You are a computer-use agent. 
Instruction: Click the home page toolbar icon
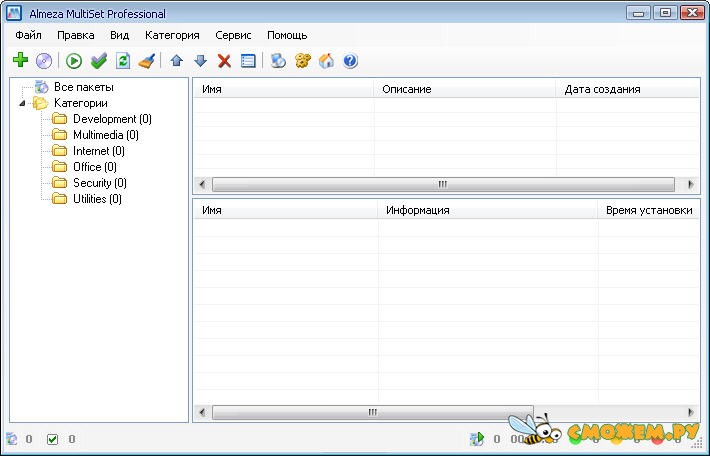[x=326, y=61]
